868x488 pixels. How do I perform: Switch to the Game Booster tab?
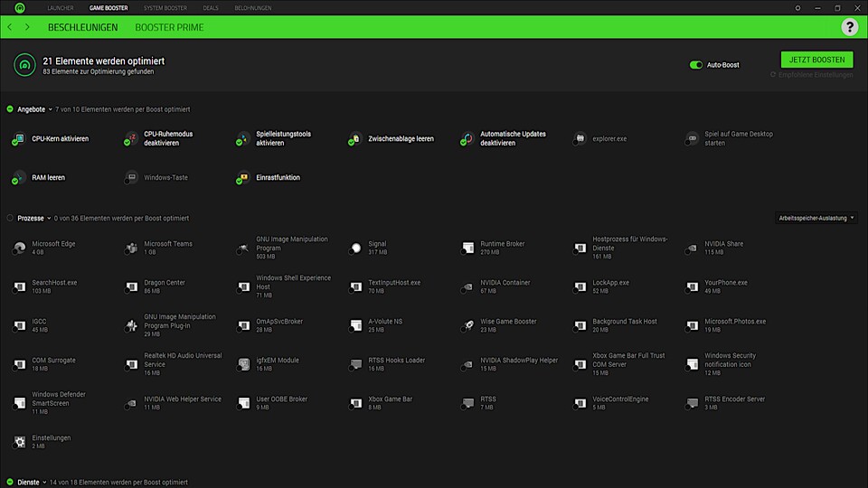(108, 8)
